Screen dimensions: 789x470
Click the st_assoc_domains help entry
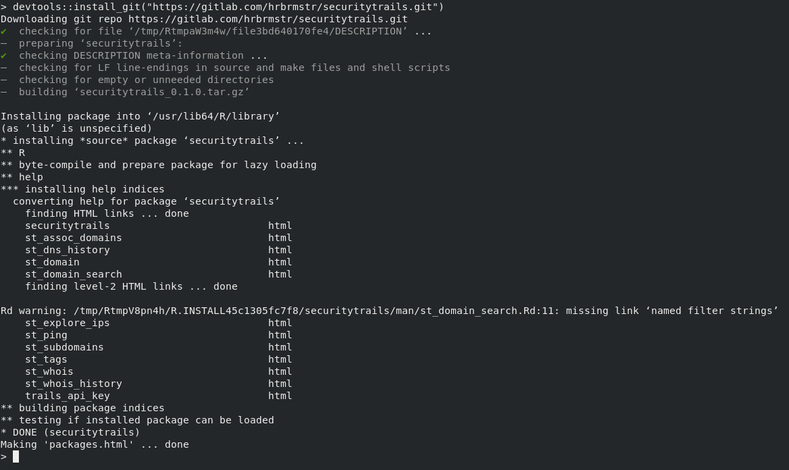73,238
